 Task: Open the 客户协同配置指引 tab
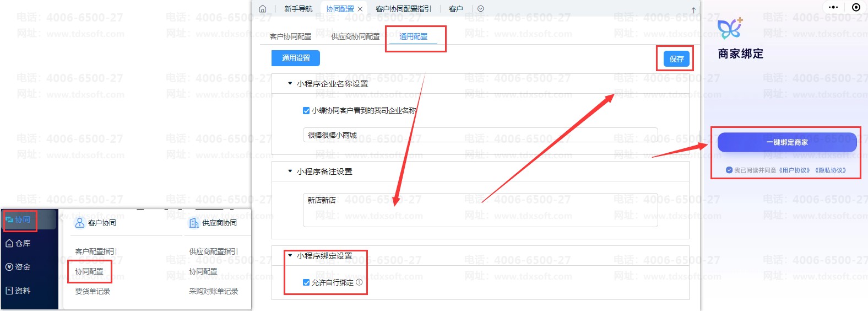click(x=403, y=9)
